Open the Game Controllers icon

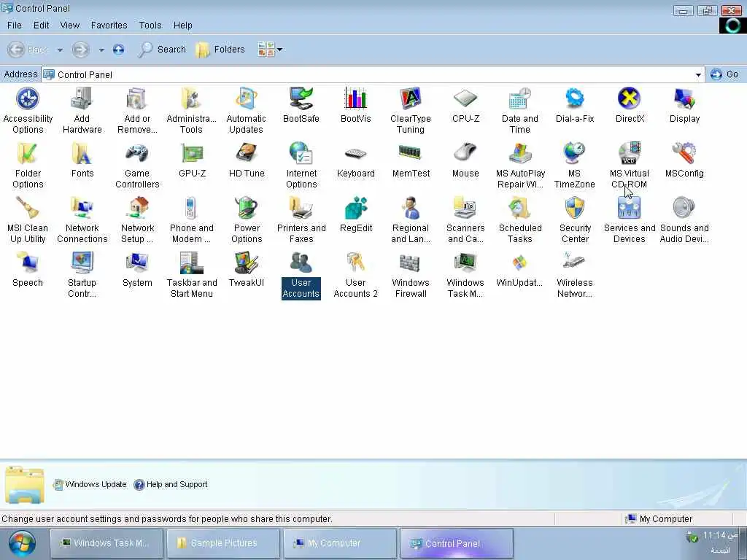[137, 153]
